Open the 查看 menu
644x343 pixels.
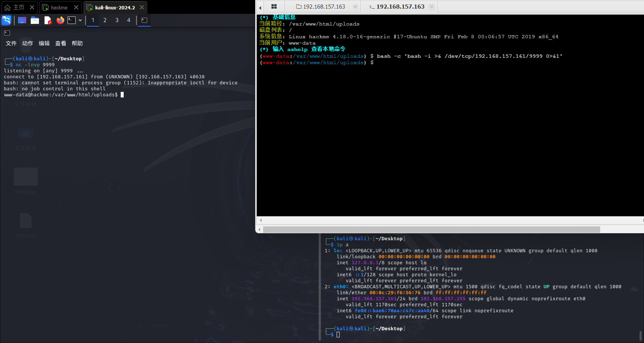tap(61, 43)
